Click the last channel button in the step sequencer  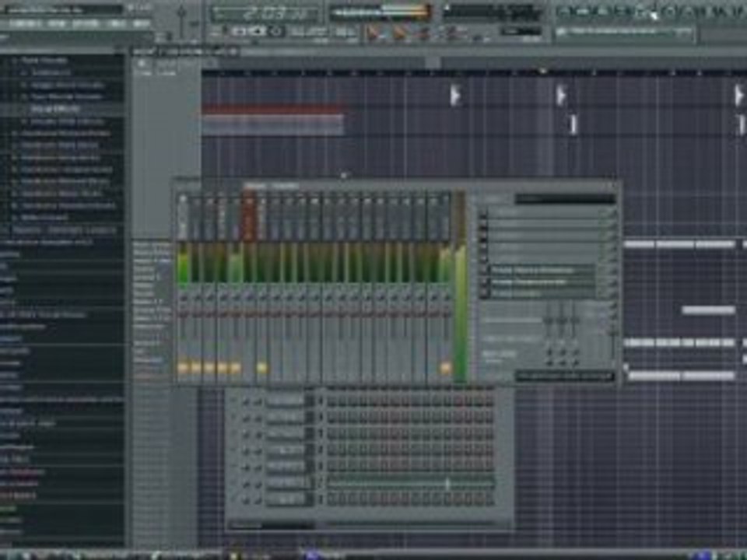click(x=285, y=499)
